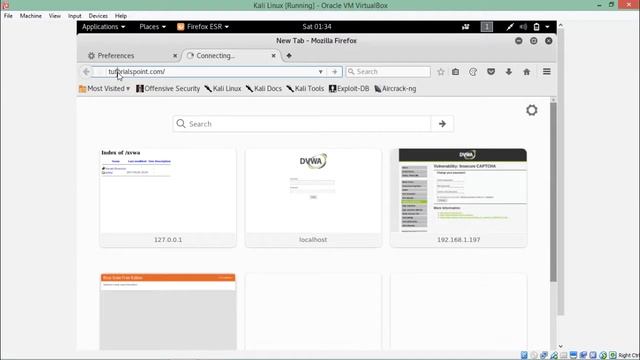
Task: Submit the new tab search arrow
Action: pos(442,124)
